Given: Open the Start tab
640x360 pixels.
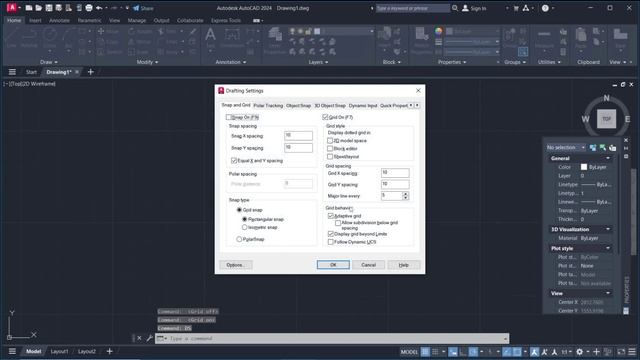Looking at the screenshot, I should pos(31,72).
